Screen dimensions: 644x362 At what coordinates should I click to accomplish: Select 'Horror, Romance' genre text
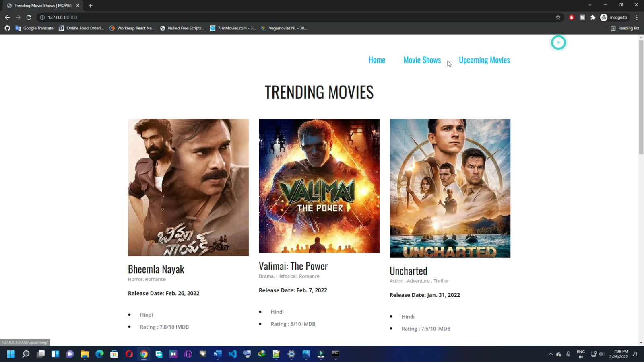click(x=147, y=279)
